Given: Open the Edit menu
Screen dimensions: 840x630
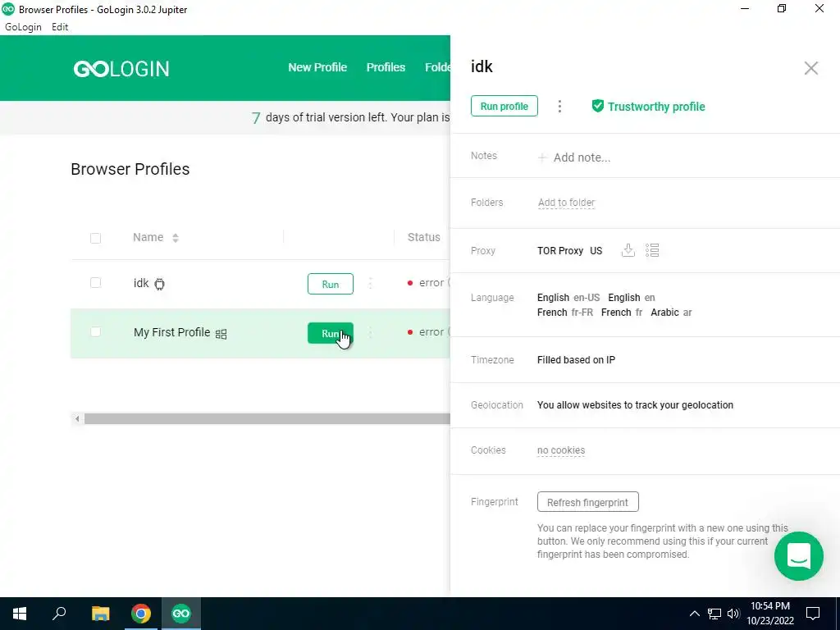Looking at the screenshot, I should 60,27.
